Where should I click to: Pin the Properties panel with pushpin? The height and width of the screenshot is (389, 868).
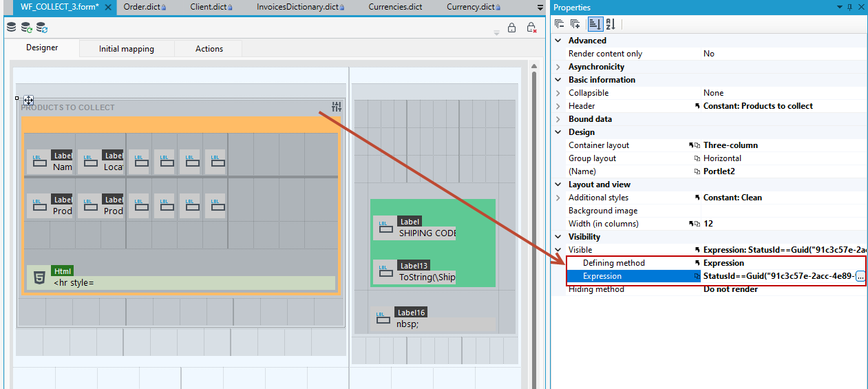click(x=850, y=7)
